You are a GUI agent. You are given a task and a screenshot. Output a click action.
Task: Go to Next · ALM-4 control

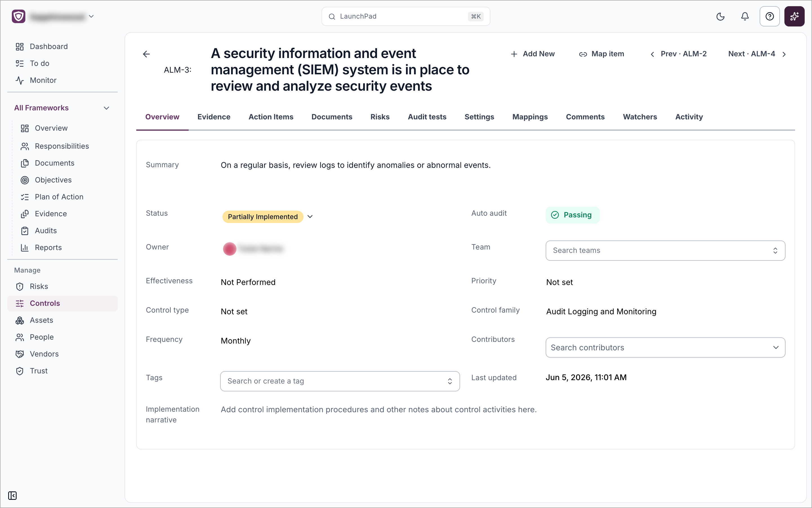[757, 54]
